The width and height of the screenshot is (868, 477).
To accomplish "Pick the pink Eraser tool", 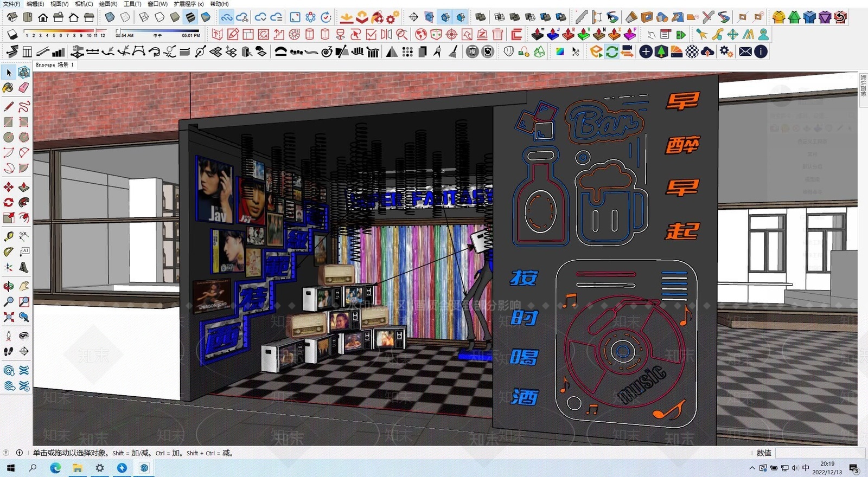I will pos(24,88).
